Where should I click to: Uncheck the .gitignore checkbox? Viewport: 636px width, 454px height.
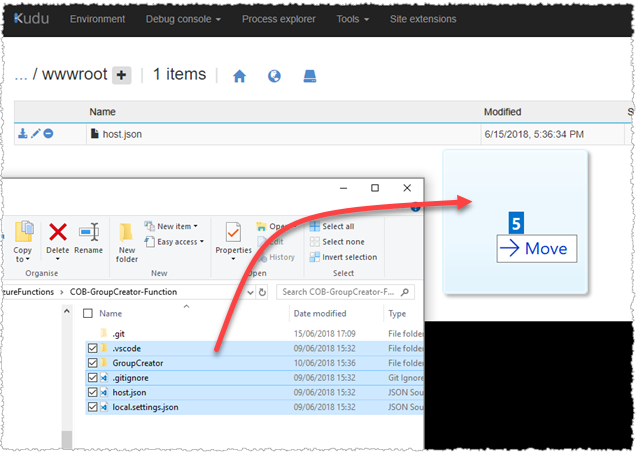(92, 378)
